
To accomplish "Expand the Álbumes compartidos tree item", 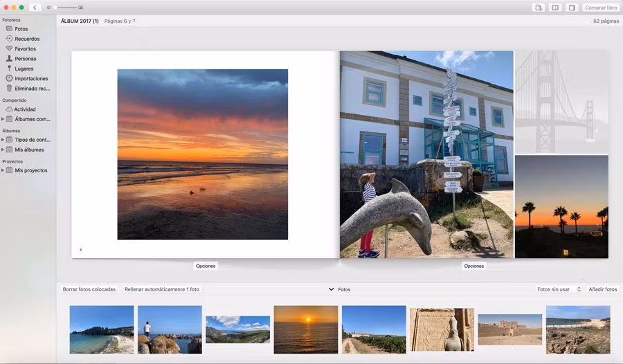I will tap(3, 119).
